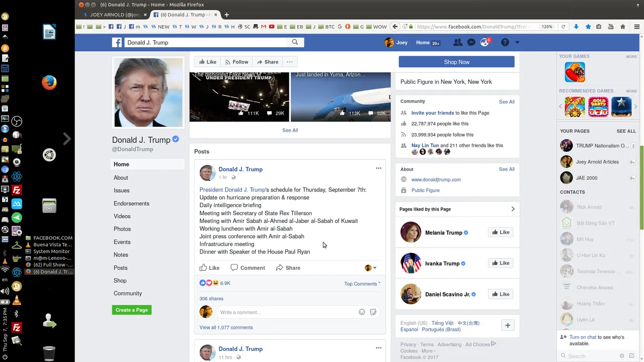Image resolution: width=644 pixels, height=362 pixels.
Task: Open the Top Comments sort dropdown
Action: [x=362, y=284]
